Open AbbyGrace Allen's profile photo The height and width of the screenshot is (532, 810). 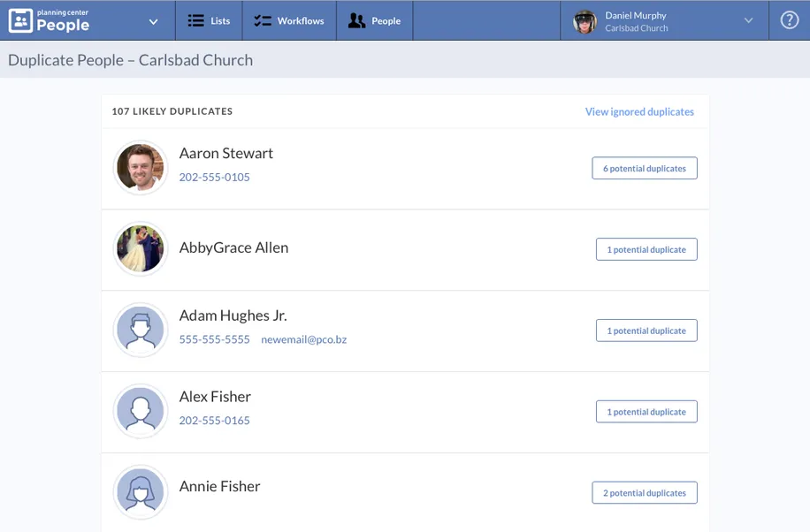tap(141, 249)
